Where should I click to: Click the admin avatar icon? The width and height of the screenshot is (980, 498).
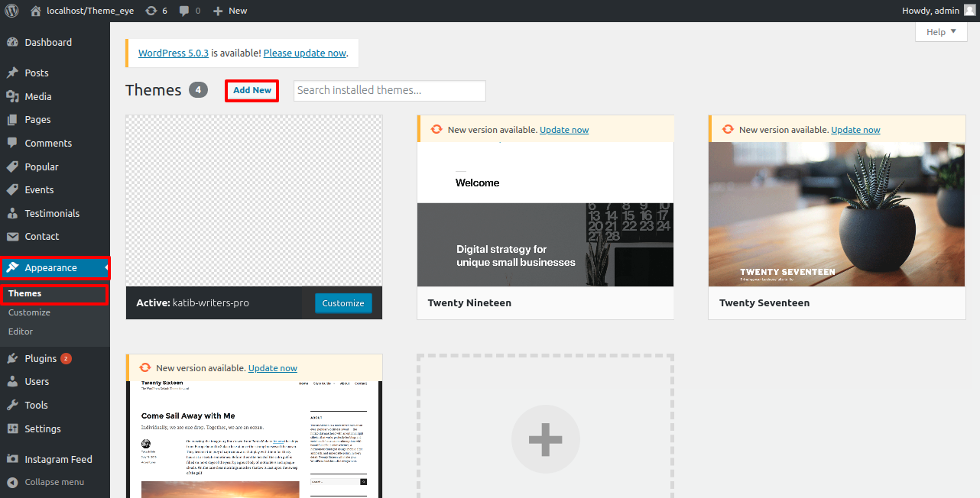click(969, 11)
